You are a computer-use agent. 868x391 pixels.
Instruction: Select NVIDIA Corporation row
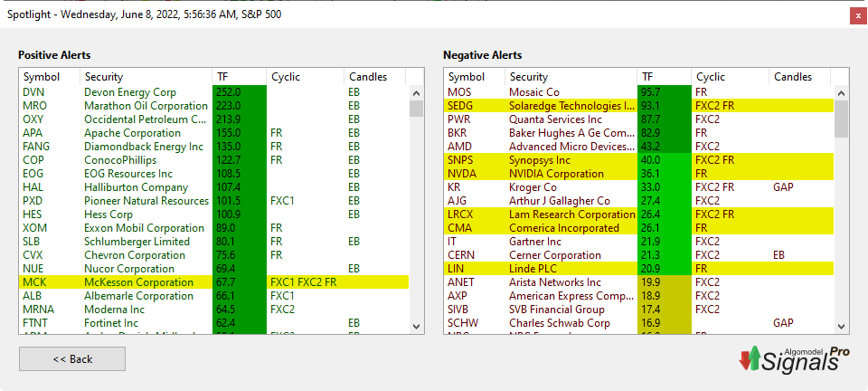(639, 174)
